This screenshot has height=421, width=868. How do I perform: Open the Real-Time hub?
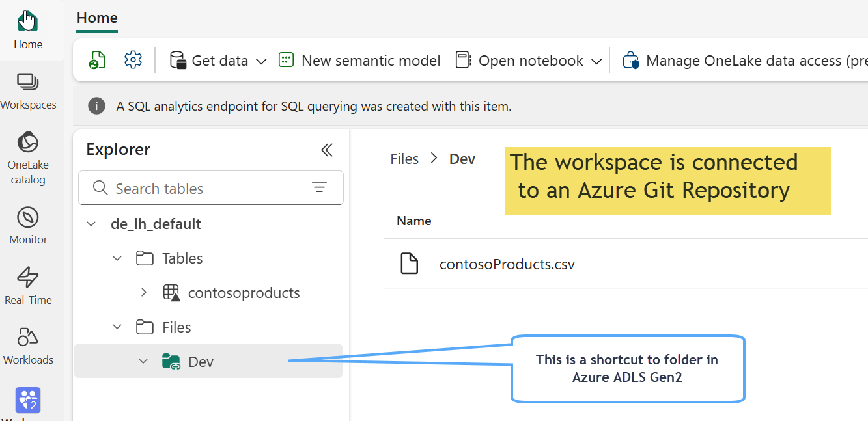[28, 286]
